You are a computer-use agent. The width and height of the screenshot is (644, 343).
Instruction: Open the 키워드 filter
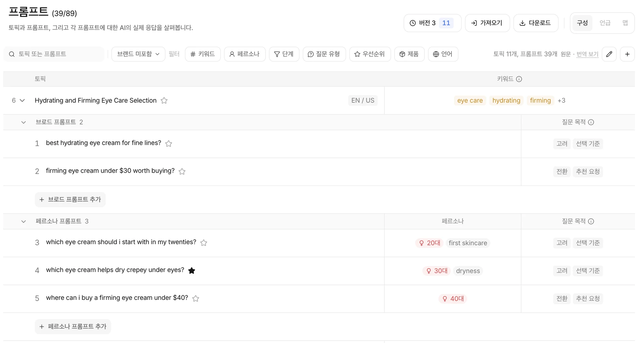click(203, 54)
